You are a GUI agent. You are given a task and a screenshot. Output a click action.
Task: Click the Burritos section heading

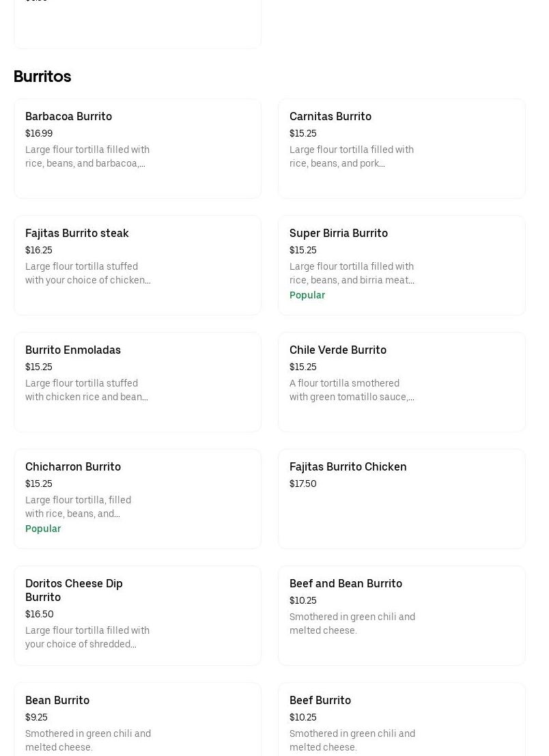tap(42, 76)
